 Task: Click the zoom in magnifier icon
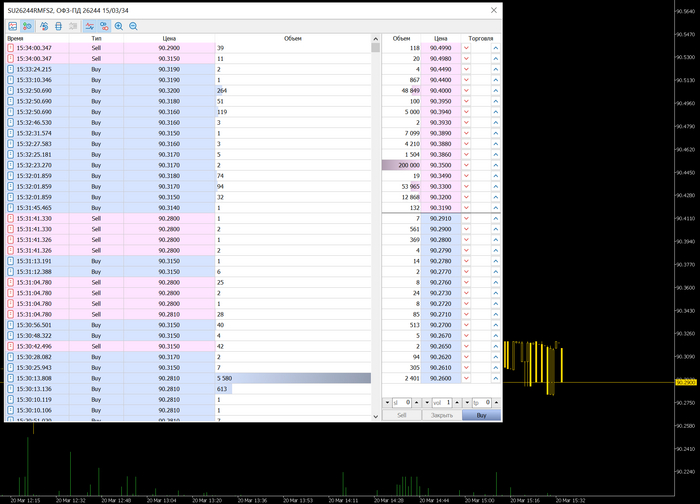tap(119, 26)
